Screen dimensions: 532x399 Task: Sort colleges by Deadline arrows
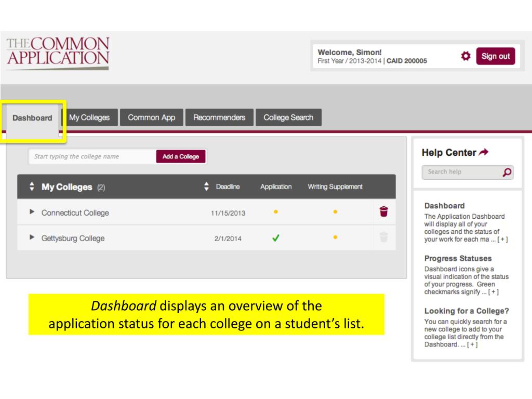pos(206,186)
